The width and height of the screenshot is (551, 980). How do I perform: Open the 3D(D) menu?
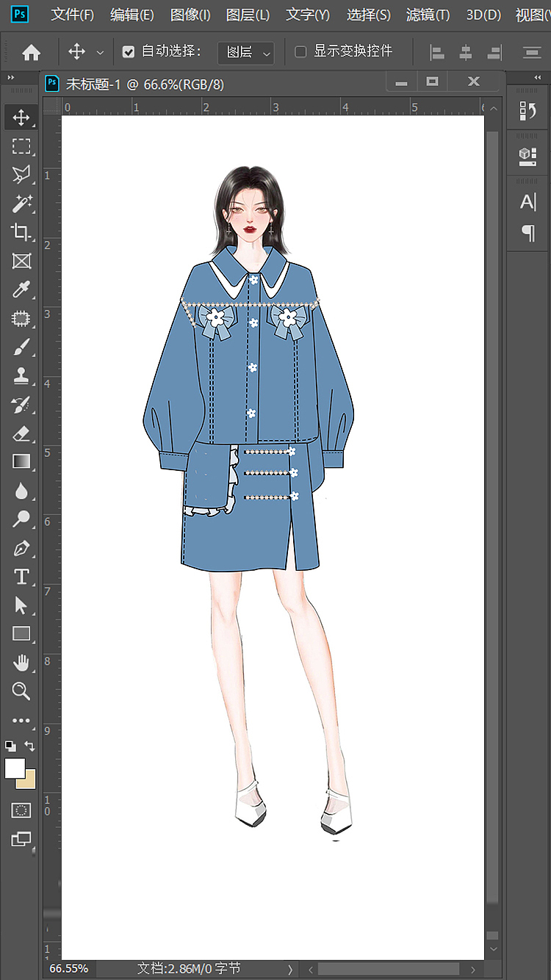[483, 15]
